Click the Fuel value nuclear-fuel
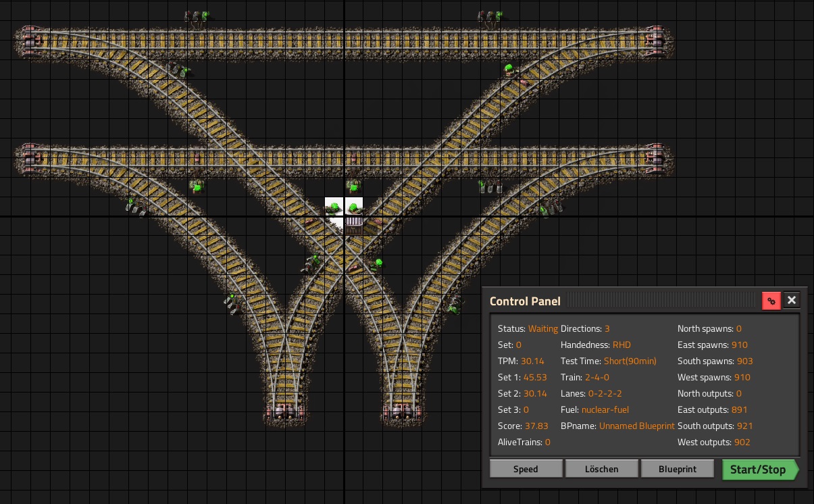The image size is (814, 504). [x=605, y=410]
